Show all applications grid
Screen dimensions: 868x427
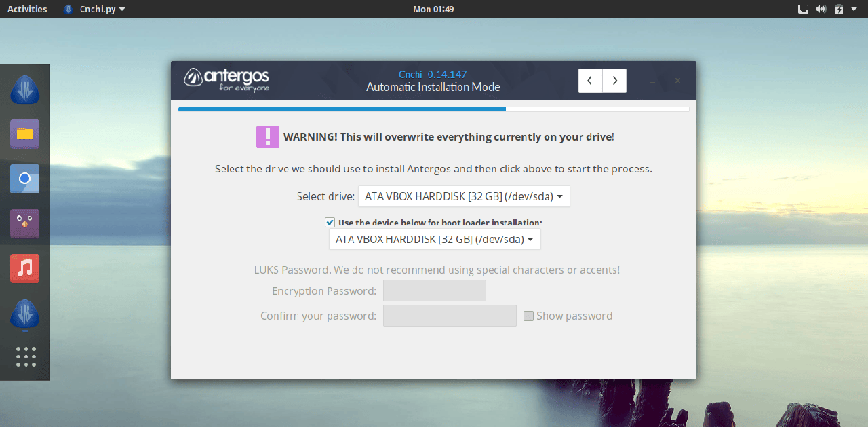[x=25, y=356]
